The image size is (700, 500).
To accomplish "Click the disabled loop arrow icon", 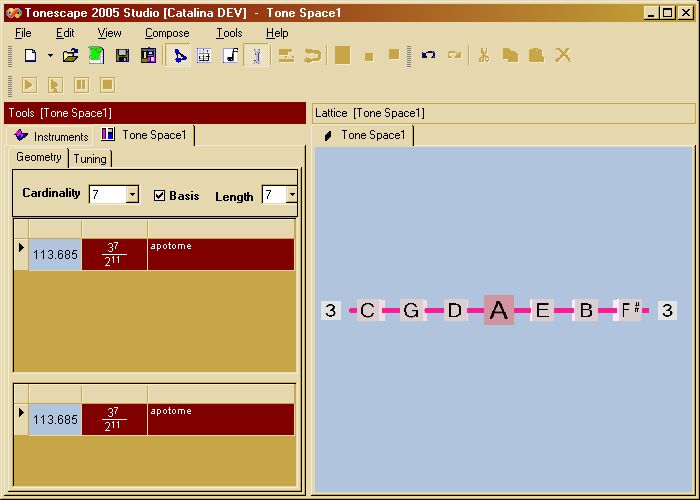I will pos(312,56).
